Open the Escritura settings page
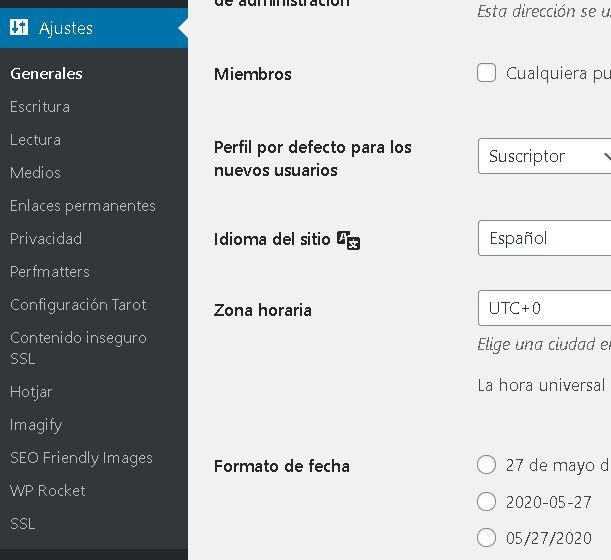Viewport: 611px width, 560px height. tap(40, 107)
